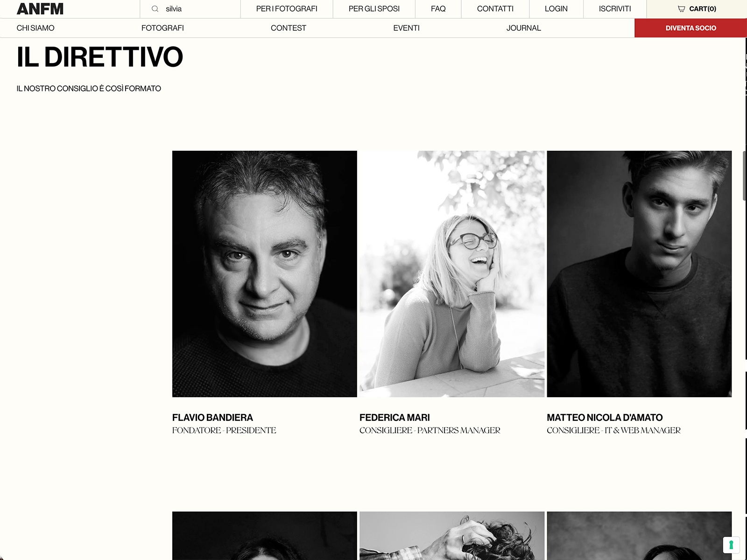Click the page vertical scrollbar
Viewport: 747px width, 560px height.
745,176
